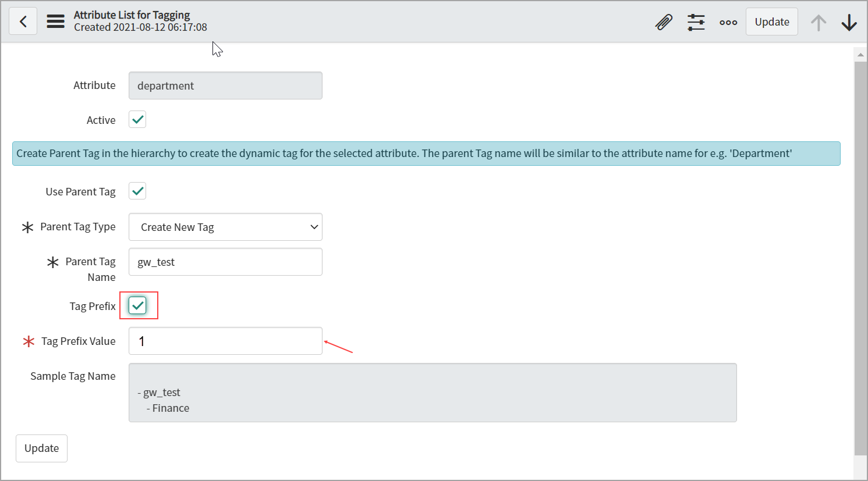Click the More Options ellipsis icon
The width and height of the screenshot is (868, 481).
tap(728, 22)
